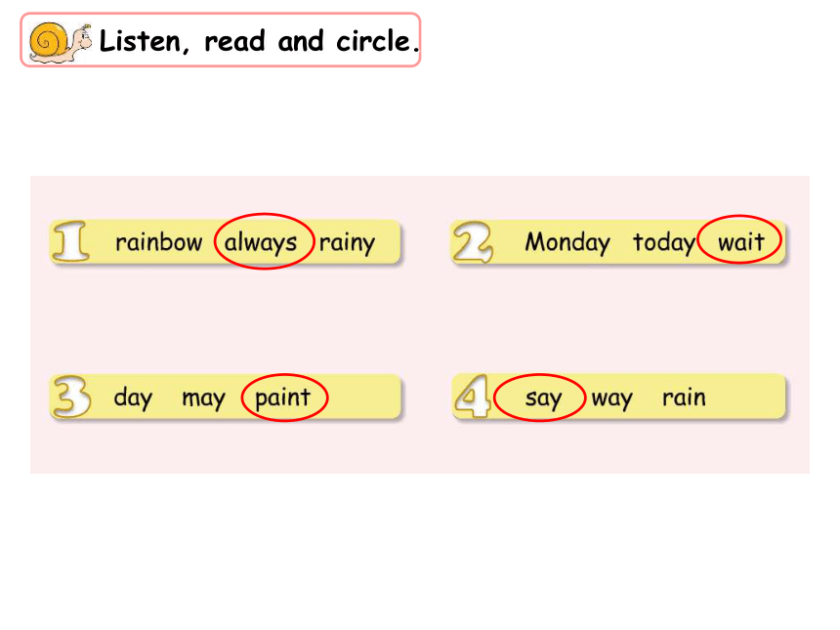Select the circled word wait
This screenshot has width=840, height=630.
[741, 241]
